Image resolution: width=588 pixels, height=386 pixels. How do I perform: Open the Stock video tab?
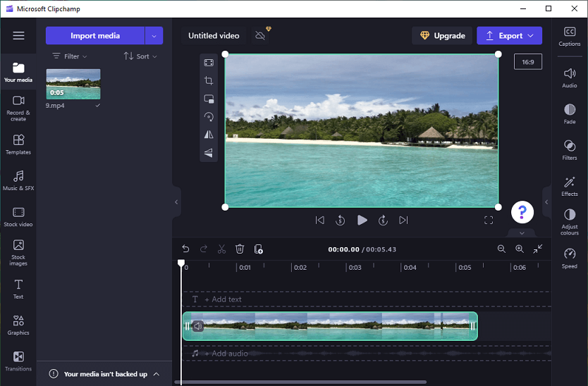point(18,217)
